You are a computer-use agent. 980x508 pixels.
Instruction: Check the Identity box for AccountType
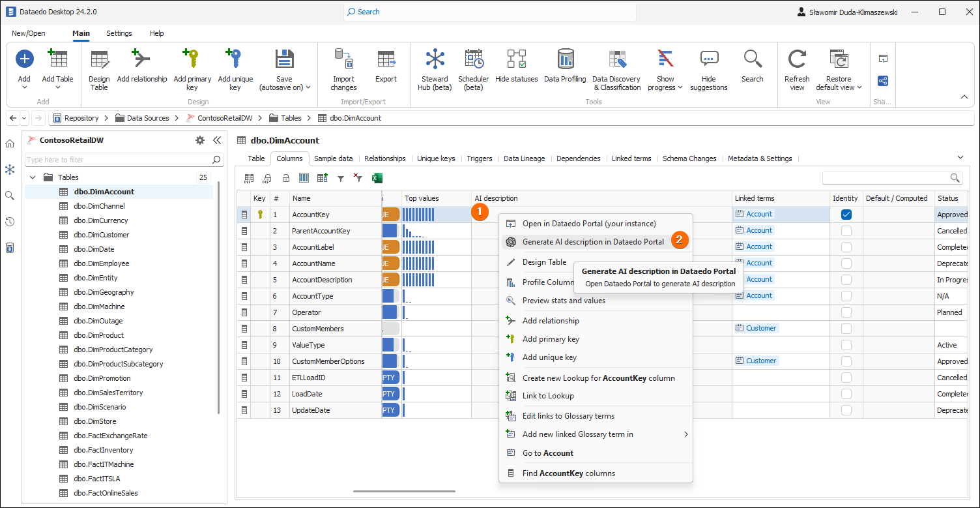[x=846, y=296]
